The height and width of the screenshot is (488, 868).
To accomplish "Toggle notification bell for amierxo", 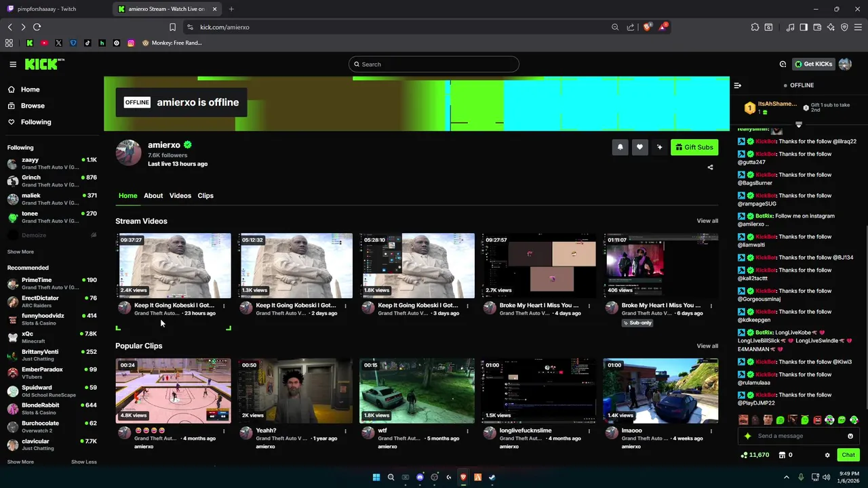I will pyautogui.click(x=620, y=147).
